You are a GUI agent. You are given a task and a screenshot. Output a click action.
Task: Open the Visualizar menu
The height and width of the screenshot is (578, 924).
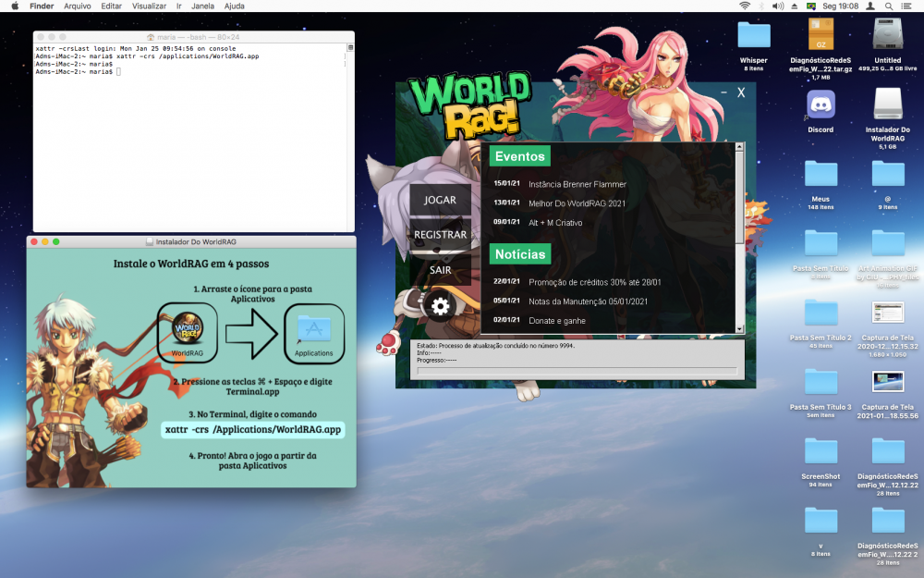[x=149, y=6]
